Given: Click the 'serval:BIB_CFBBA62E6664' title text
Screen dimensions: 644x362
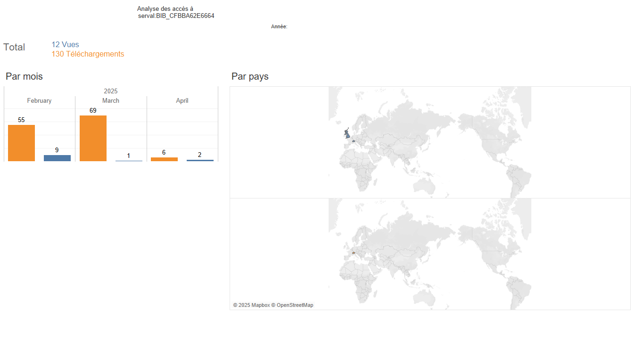Looking at the screenshot, I should click(x=176, y=16).
